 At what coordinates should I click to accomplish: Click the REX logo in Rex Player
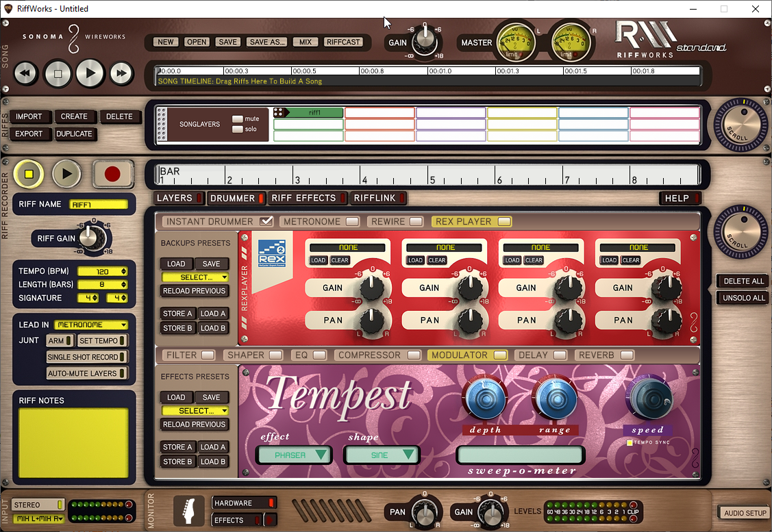click(272, 253)
